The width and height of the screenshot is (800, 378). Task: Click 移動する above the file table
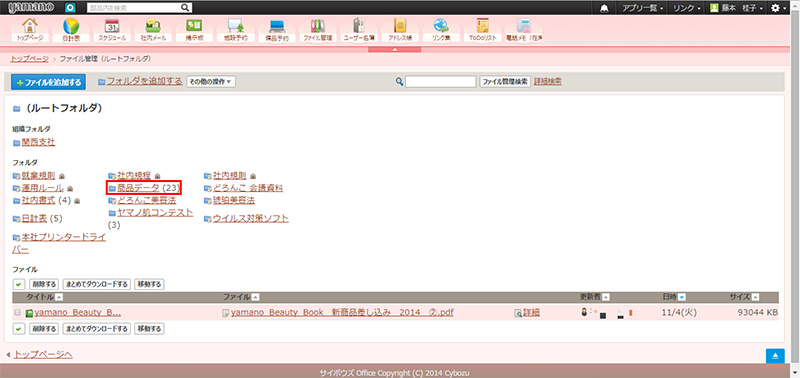pos(149,284)
